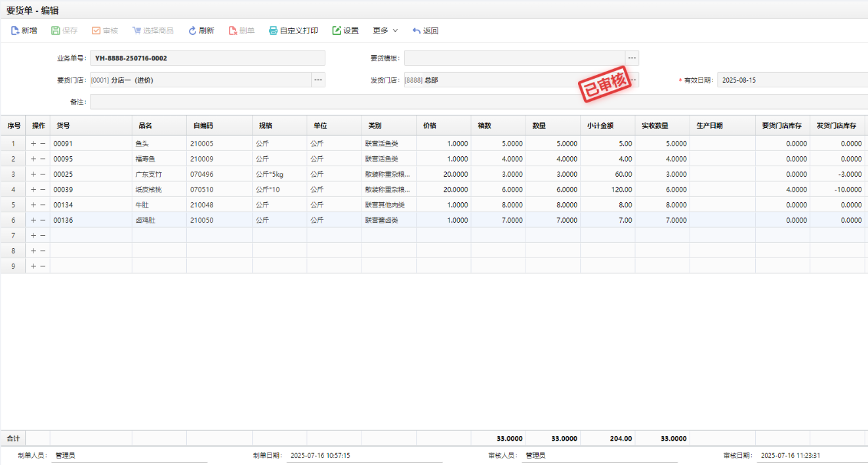
Task: Open the 要货模板 lookup ellipsis button
Action: (x=632, y=58)
